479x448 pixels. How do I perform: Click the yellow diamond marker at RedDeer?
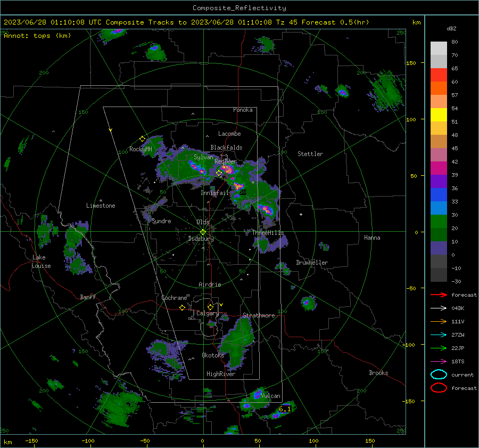pos(219,173)
